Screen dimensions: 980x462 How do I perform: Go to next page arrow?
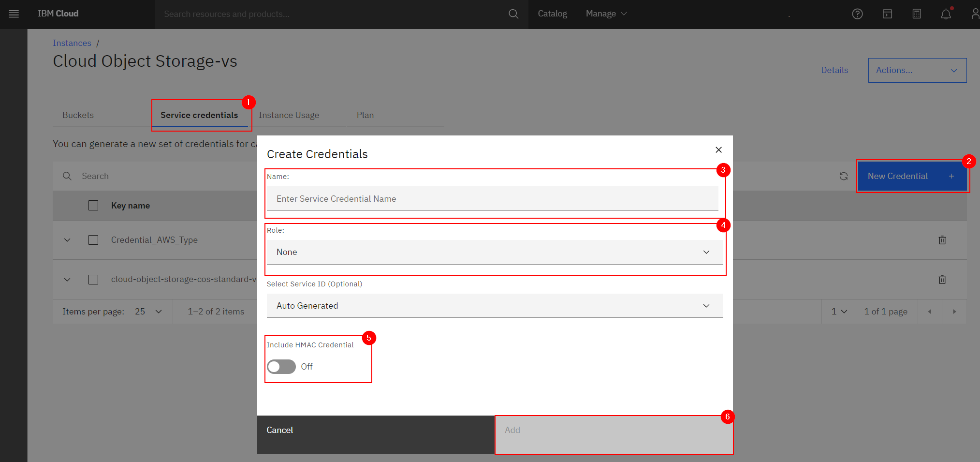click(954, 312)
